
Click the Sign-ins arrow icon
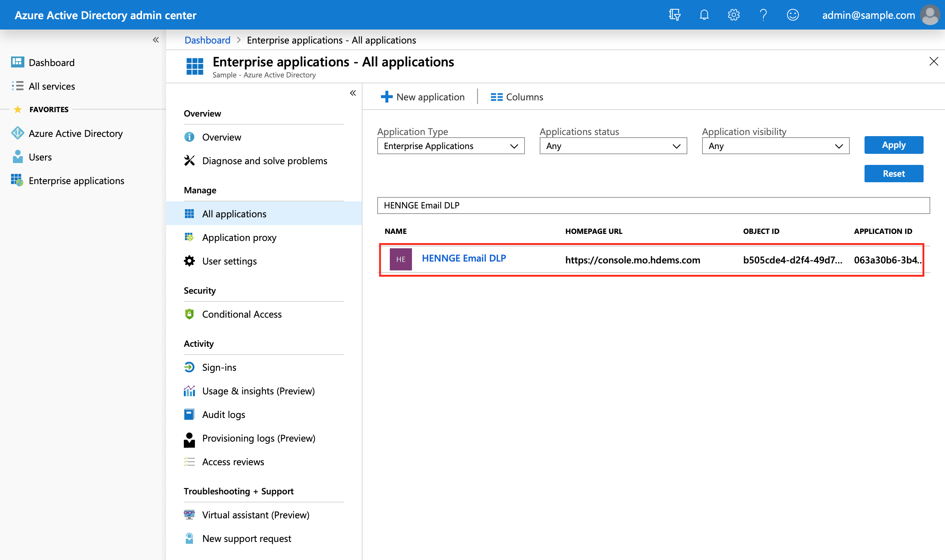[189, 367]
